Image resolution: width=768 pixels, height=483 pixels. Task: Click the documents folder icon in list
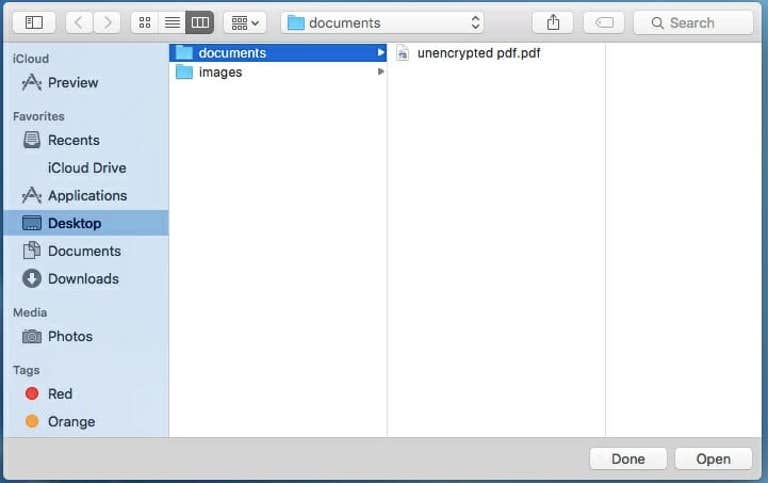[184, 52]
